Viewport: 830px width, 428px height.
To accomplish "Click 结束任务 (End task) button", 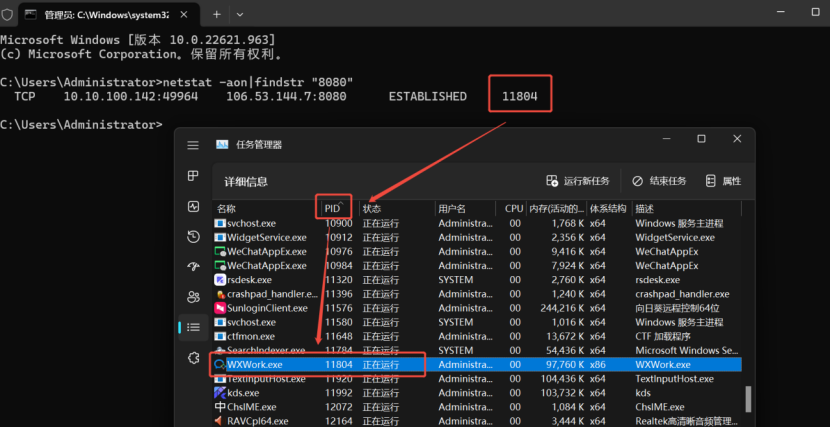I will tap(659, 181).
